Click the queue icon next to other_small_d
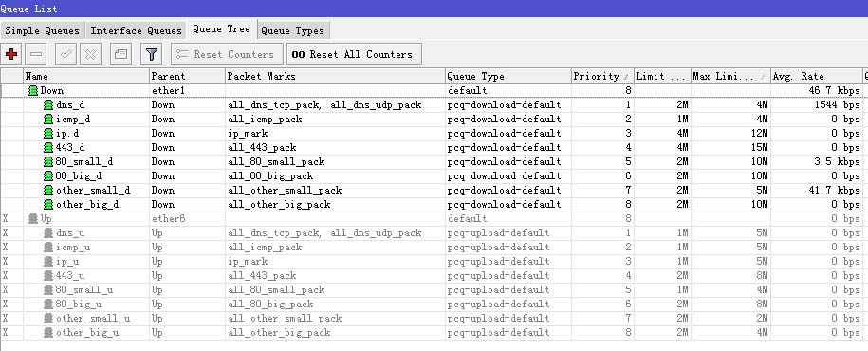The width and height of the screenshot is (868, 351). click(48, 190)
